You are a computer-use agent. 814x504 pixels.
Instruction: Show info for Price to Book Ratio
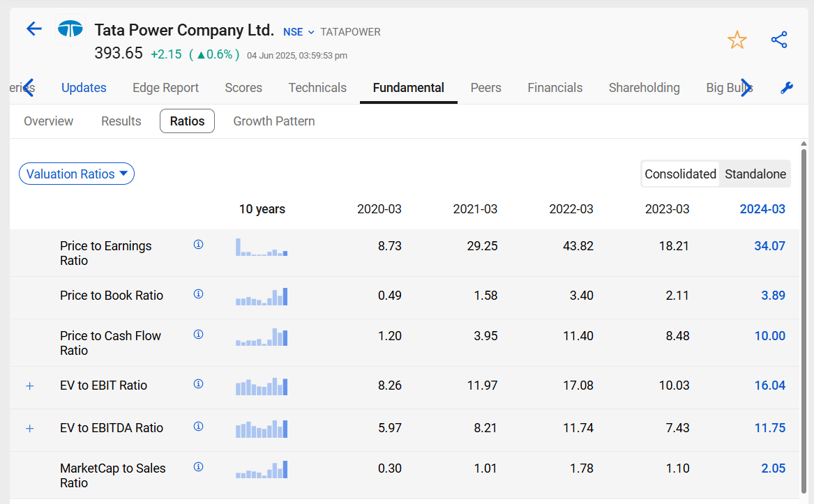198,293
